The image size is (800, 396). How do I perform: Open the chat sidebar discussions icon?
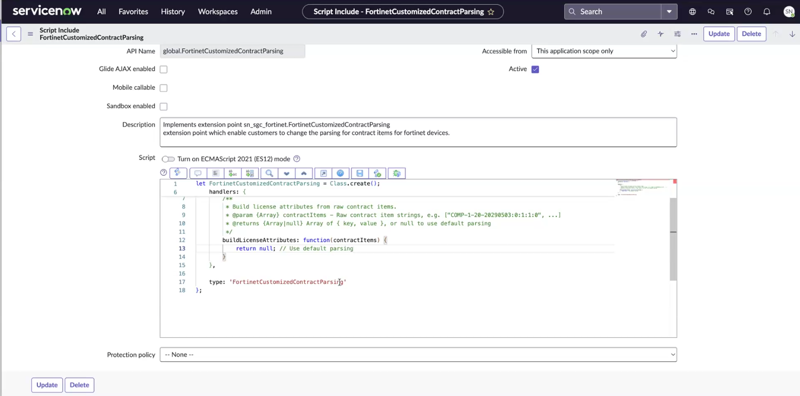tap(711, 12)
